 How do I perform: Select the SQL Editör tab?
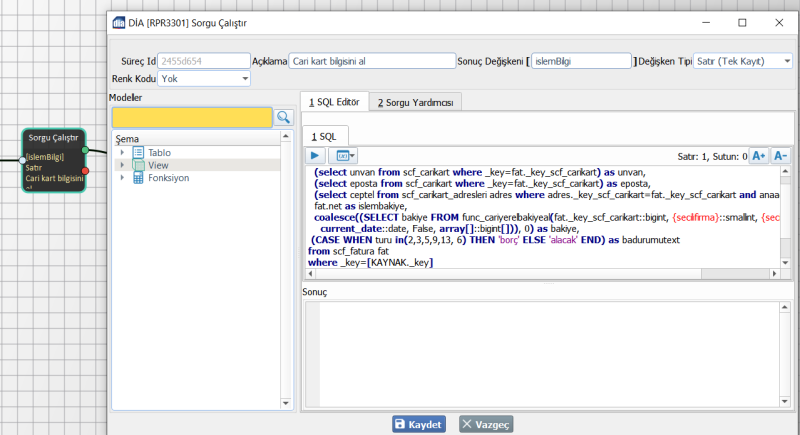click(x=334, y=102)
